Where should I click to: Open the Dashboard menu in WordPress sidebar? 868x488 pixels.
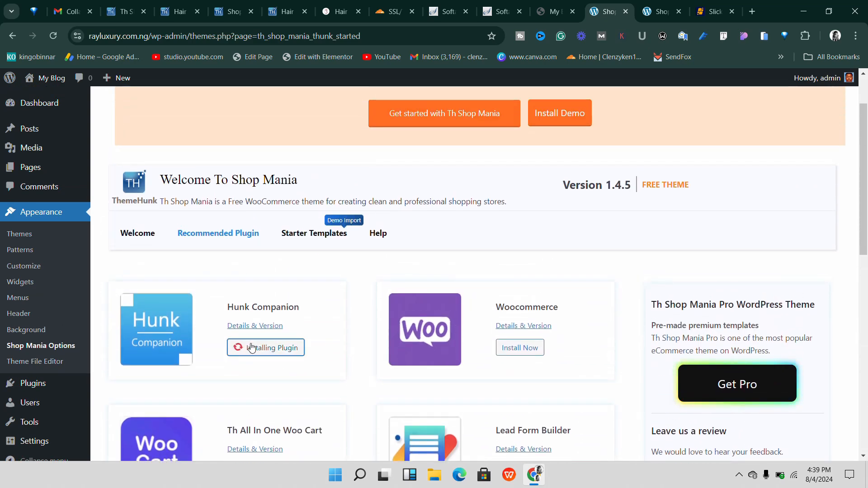tap(39, 103)
